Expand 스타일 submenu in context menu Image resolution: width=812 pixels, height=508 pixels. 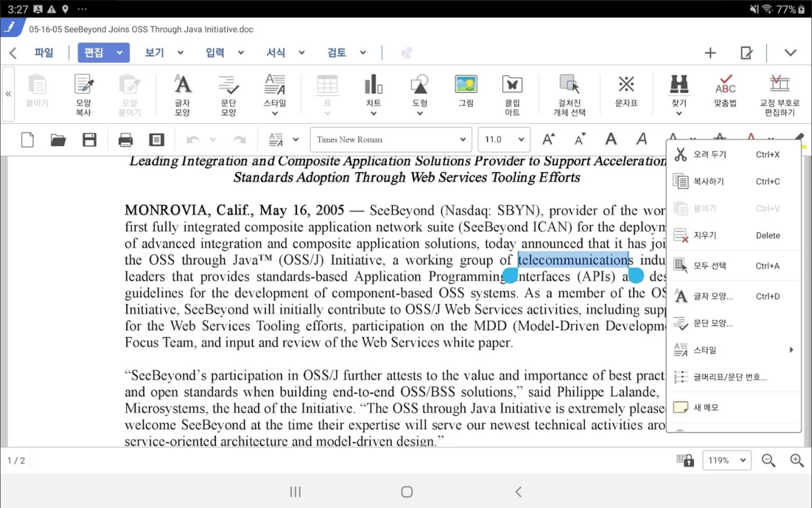(733, 350)
